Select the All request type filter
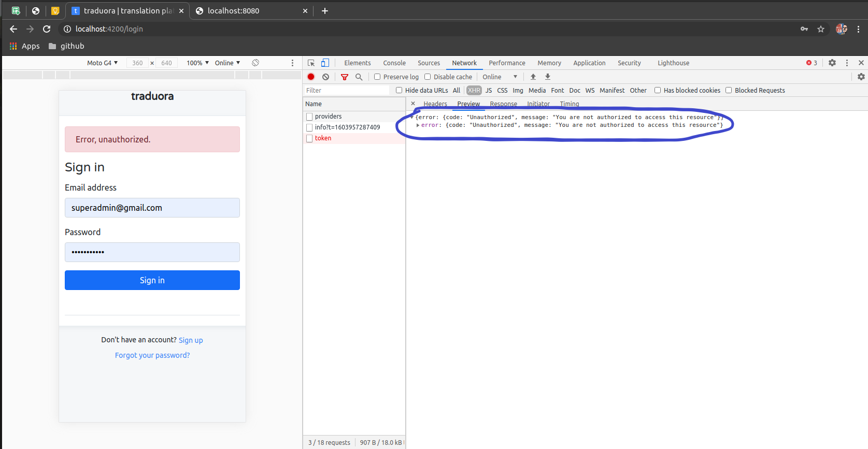Viewport: 868px width, 449px height. pos(457,90)
